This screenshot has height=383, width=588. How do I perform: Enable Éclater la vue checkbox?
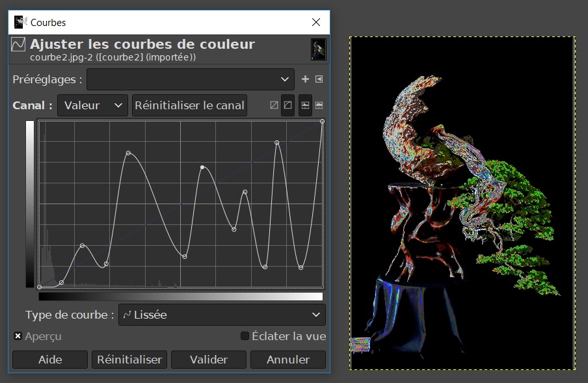coord(245,336)
